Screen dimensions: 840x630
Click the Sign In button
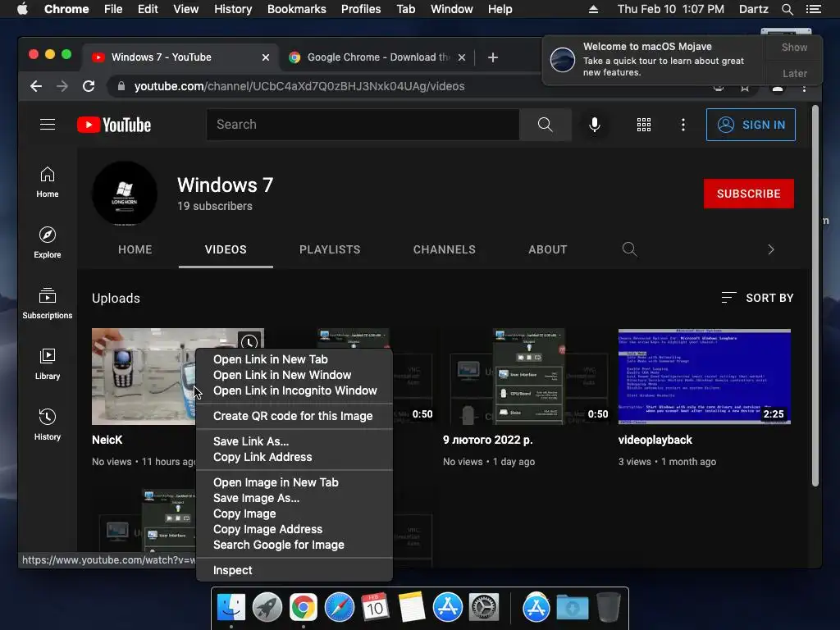pos(751,125)
